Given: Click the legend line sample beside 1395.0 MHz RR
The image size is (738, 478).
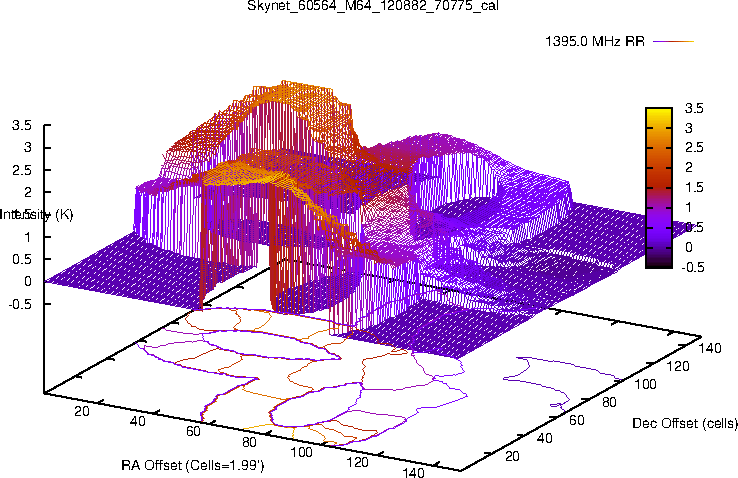Looking at the screenshot, I should pyautogui.click(x=674, y=41).
